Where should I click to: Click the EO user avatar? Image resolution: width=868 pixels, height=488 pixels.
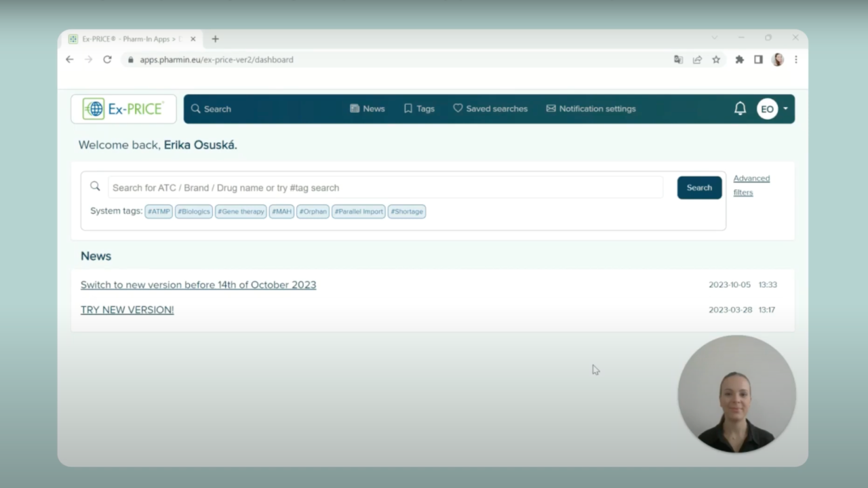point(767,108)
